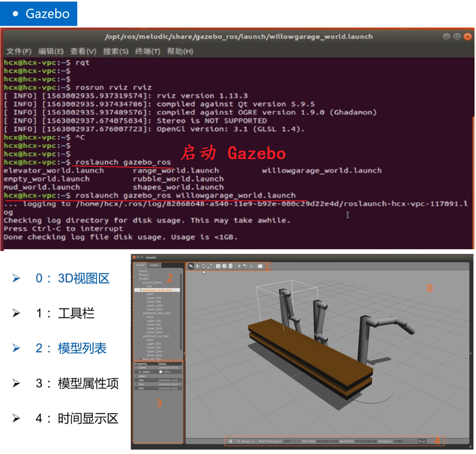Click the rubble_world.launch text in terminal
Screen dimensions: 476x454
pyautogui.click(x=178, y=179)
